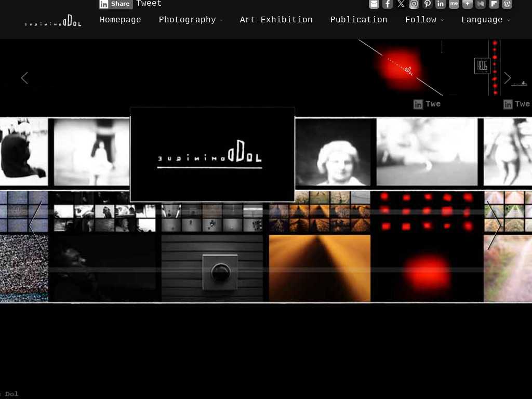The image size is (532, 399).
Task: Open the Publication page link
Action: [358, 20]
